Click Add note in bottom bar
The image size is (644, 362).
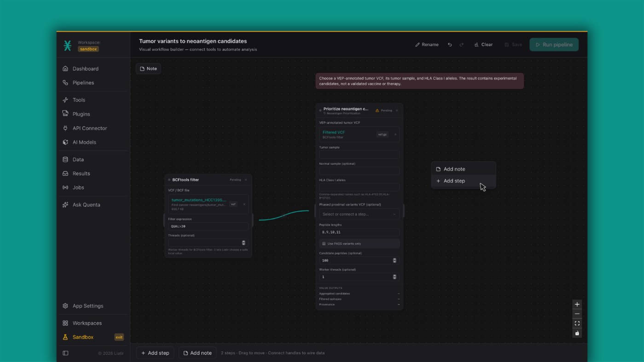pos(197,353)
